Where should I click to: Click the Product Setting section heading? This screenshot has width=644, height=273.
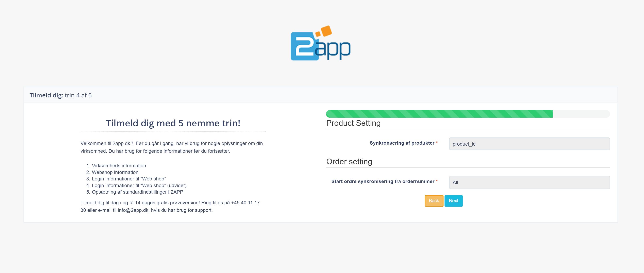click(x=353, y=123)
